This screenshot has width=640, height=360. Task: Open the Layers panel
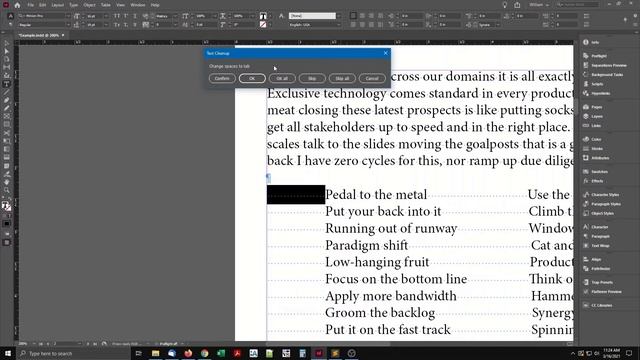tap(593, 116)
